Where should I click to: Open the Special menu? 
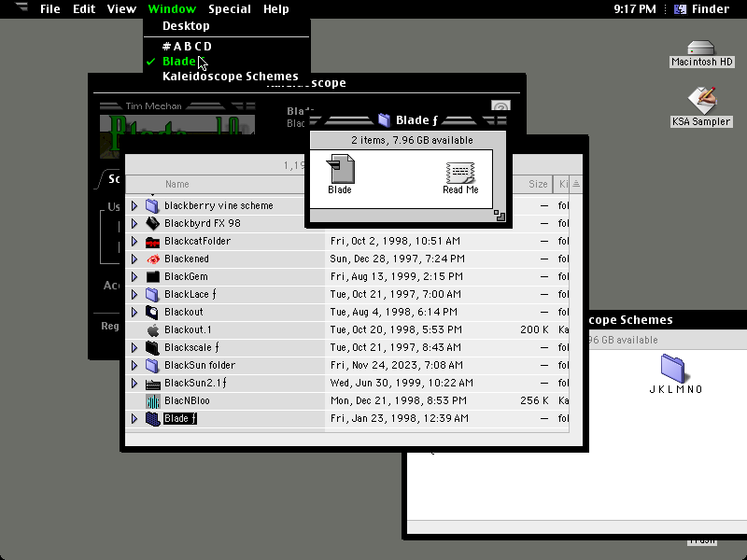click(x=230, y=9)
